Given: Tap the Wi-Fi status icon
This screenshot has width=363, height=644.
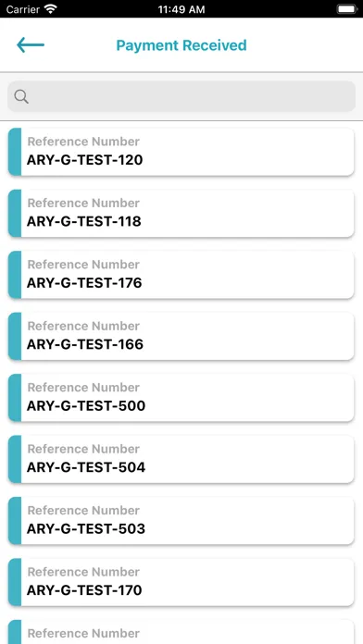Looking at the screenshot, I should 51,9.
